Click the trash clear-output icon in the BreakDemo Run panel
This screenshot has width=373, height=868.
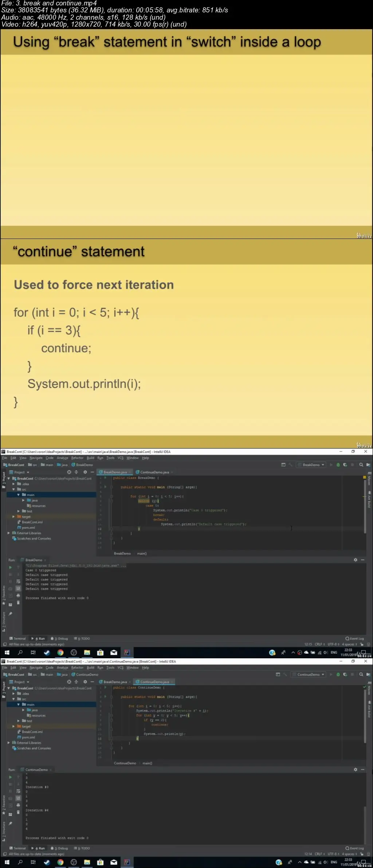click(x=18, y=602)
